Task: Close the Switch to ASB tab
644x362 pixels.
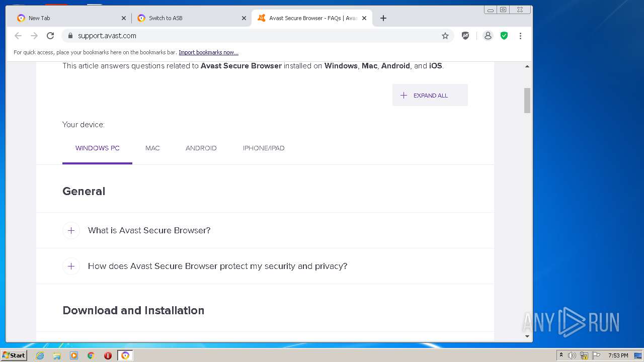Action: click(x=244, y=18)
